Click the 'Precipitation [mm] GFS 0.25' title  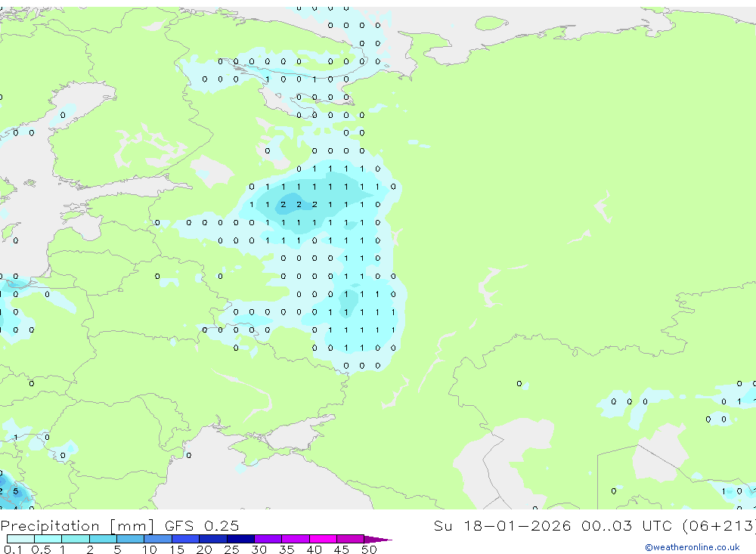(x=119, y=525)
